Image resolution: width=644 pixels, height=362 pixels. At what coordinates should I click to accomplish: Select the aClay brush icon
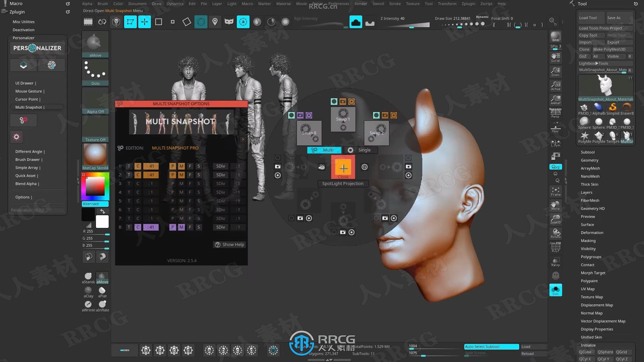click(88, 292)
